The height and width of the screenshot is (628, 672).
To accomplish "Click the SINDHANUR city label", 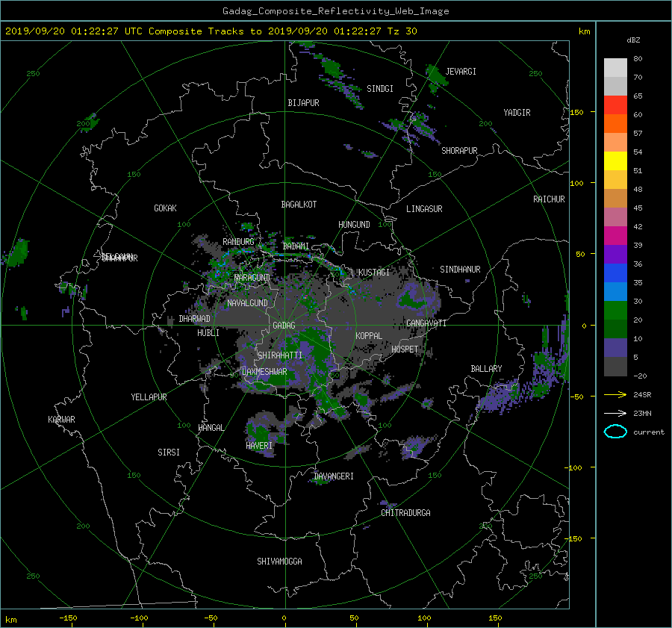I will click(x=460, y=270).
